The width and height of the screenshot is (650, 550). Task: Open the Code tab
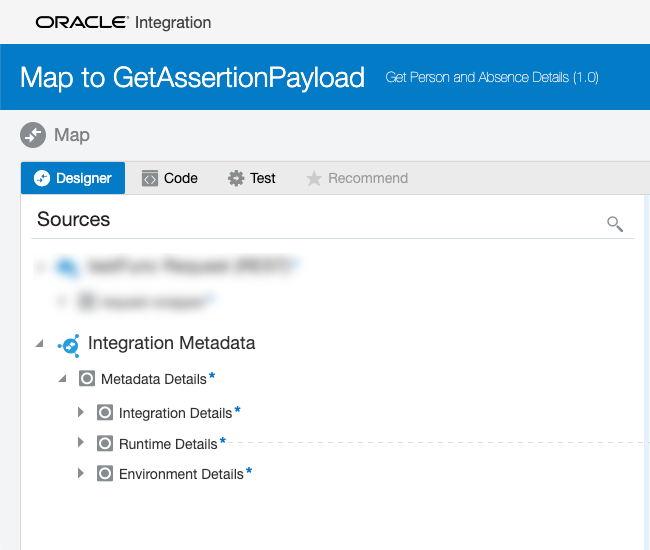[169, 178]
